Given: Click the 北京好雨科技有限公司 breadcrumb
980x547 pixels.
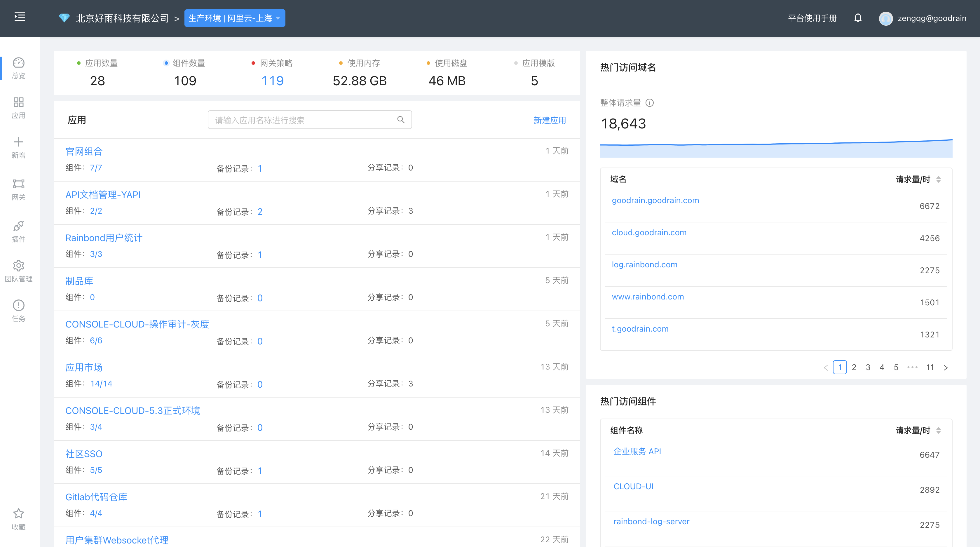Looking at the screenshot, I should coord(122,18).
